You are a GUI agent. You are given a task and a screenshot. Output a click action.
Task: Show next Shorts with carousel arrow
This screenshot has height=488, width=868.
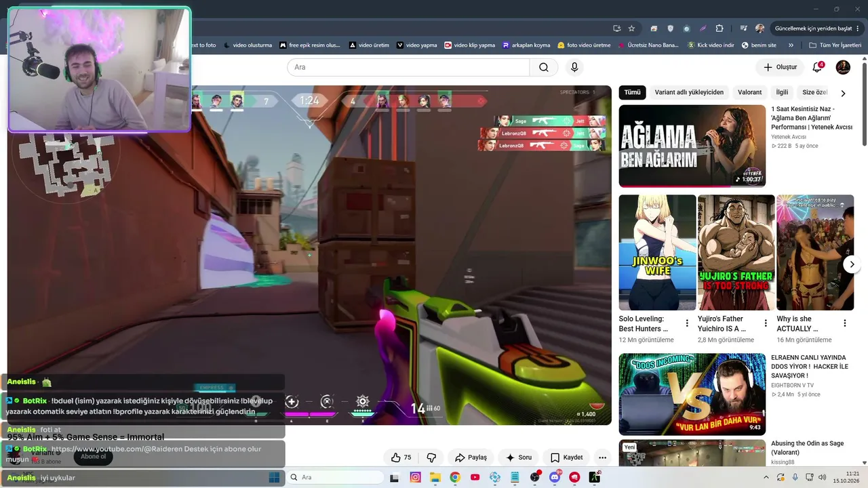[x=852, y=264]
